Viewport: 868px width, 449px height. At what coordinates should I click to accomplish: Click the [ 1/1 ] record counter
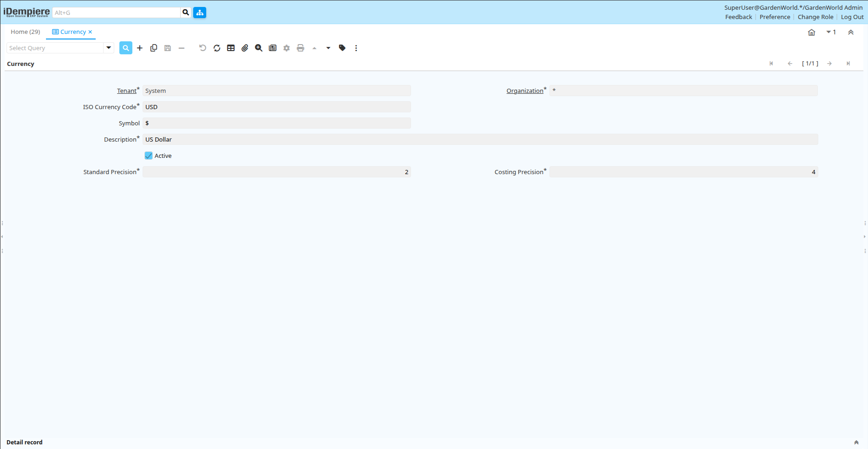point(810,64)
